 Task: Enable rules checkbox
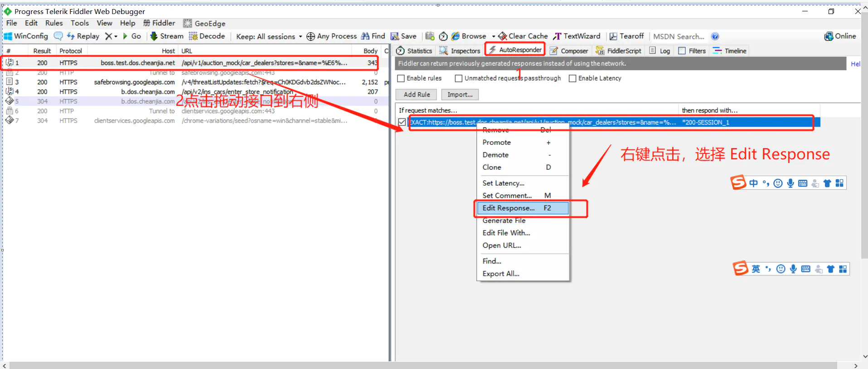click(x=401, y=78)
